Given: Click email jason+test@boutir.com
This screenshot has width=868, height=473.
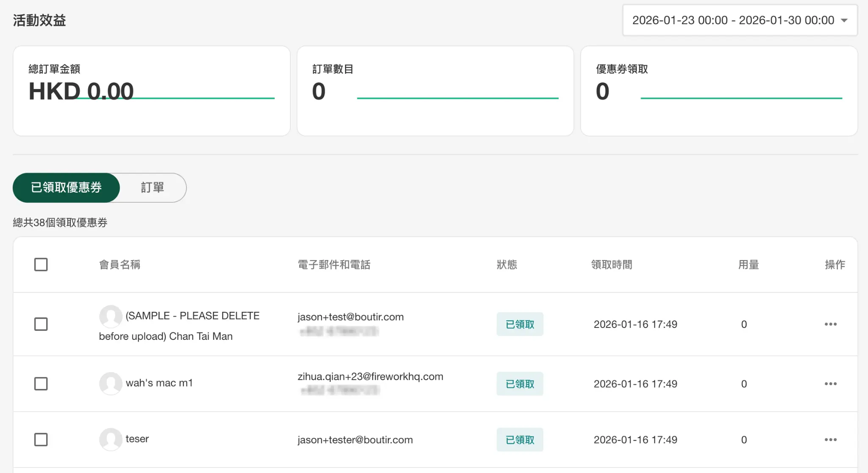Looking at the screenshot, I should click(351, 317).
